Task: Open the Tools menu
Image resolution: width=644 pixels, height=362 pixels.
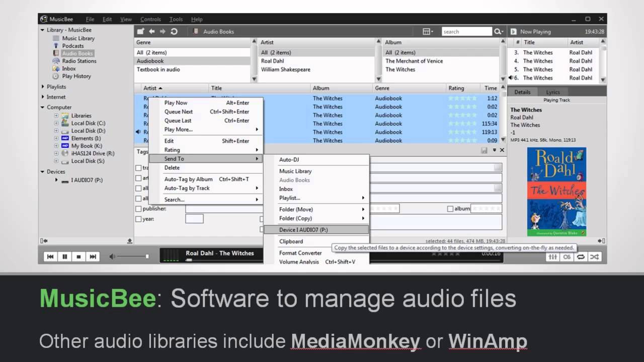Action: [176, 19]
